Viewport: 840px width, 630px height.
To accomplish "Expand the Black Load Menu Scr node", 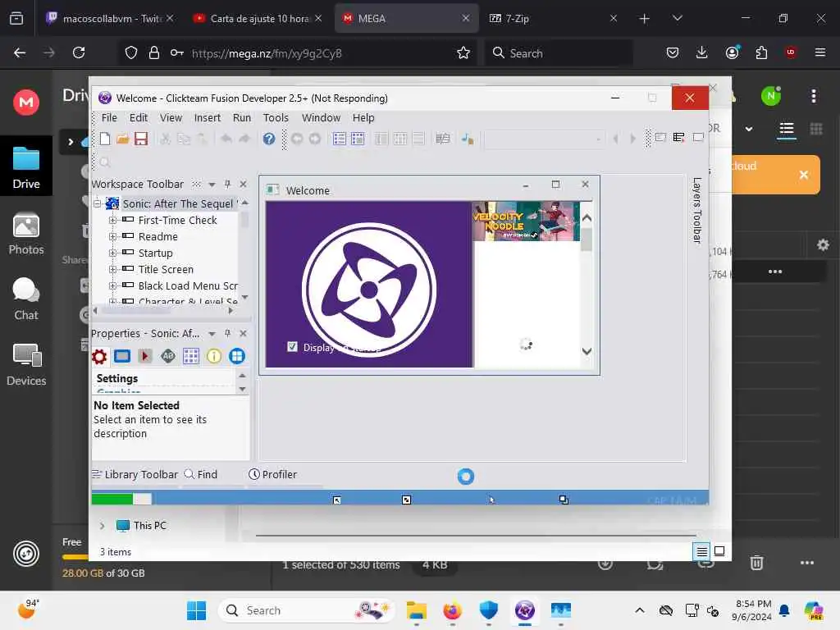I will 112,286.
